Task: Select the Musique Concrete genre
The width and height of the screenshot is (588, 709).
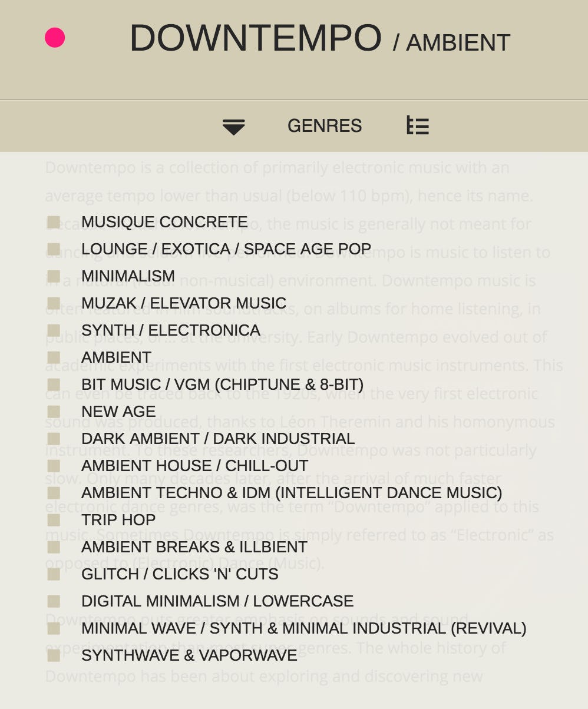Action: (164, 222)
